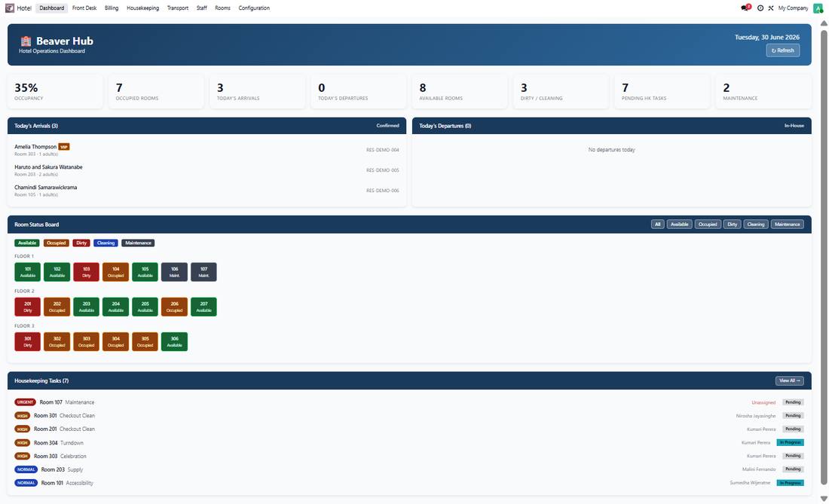Image resolution: width=829 pixels, height=504 pixels.
Task: Filter room board by All
Action: click(658, 225)
